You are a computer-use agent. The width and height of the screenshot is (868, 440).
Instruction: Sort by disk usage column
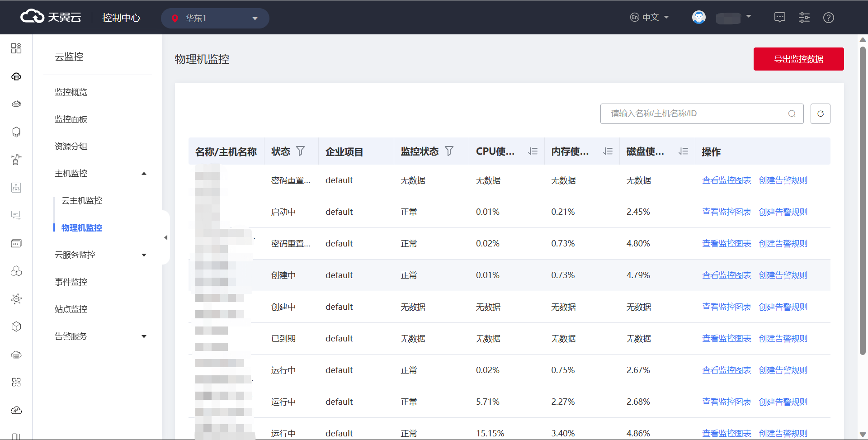683,151
